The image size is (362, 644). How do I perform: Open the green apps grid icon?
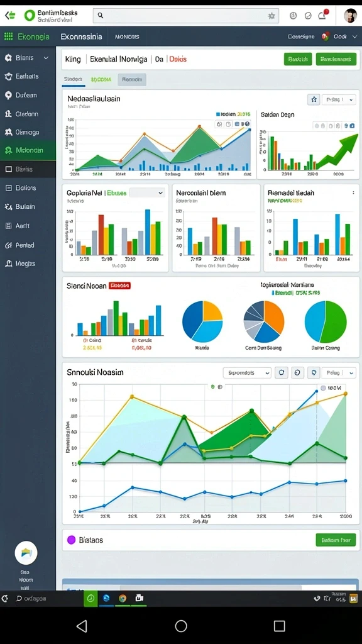8,36
